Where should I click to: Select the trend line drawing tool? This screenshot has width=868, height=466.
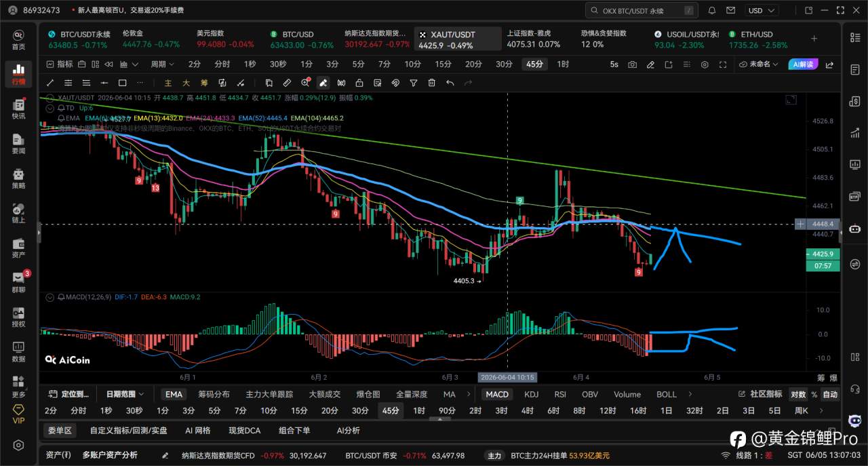click(x=50, y=83)
